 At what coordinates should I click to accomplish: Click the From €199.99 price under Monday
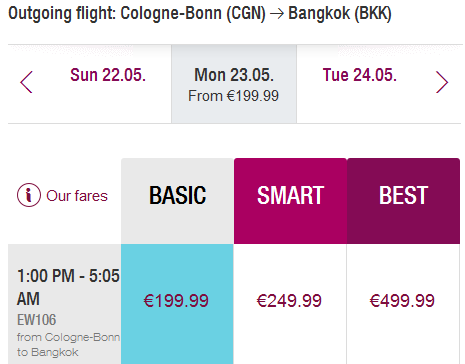(x=233, y=96)
